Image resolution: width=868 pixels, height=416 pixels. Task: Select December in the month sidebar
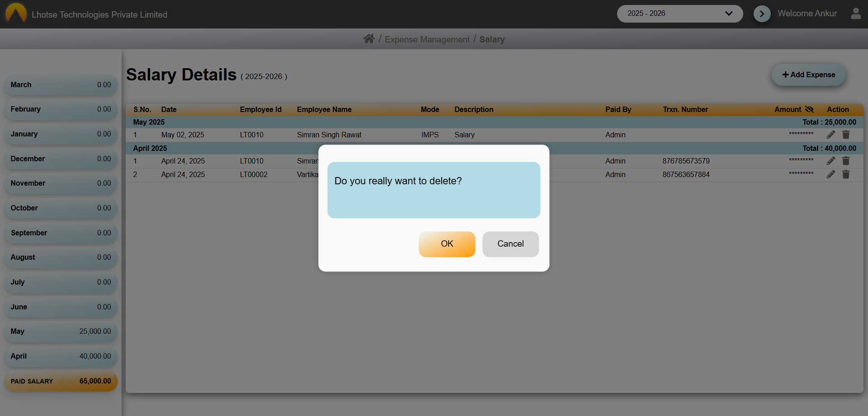pyautogui.click(x=61, y=159)
